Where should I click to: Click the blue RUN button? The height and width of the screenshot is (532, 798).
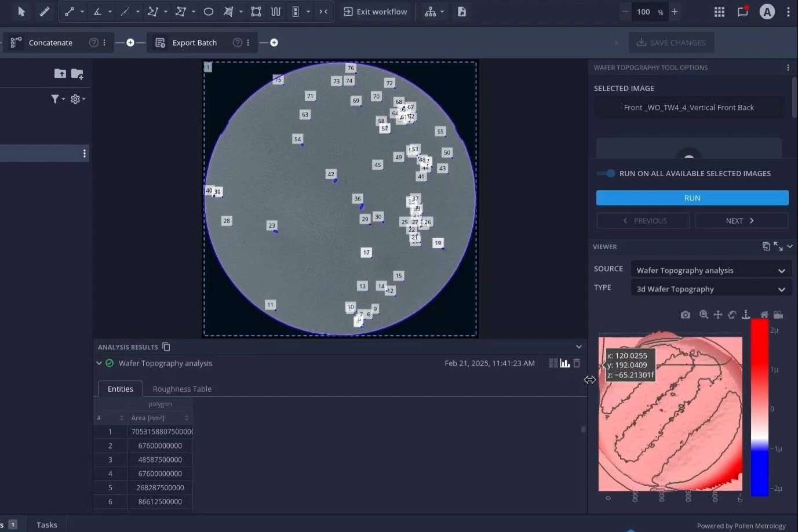pos(693,198)
